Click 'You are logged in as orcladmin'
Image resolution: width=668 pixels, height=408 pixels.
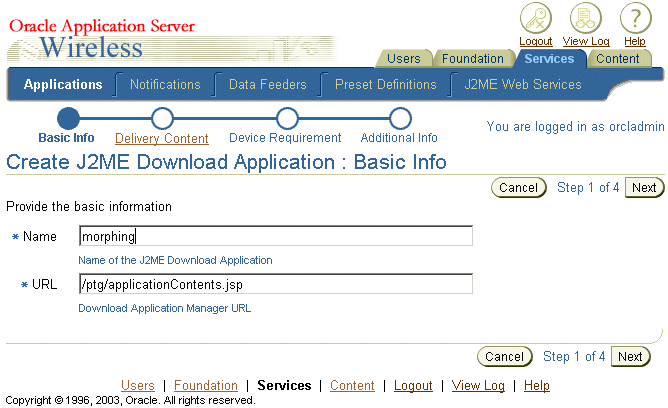point(575,126)
